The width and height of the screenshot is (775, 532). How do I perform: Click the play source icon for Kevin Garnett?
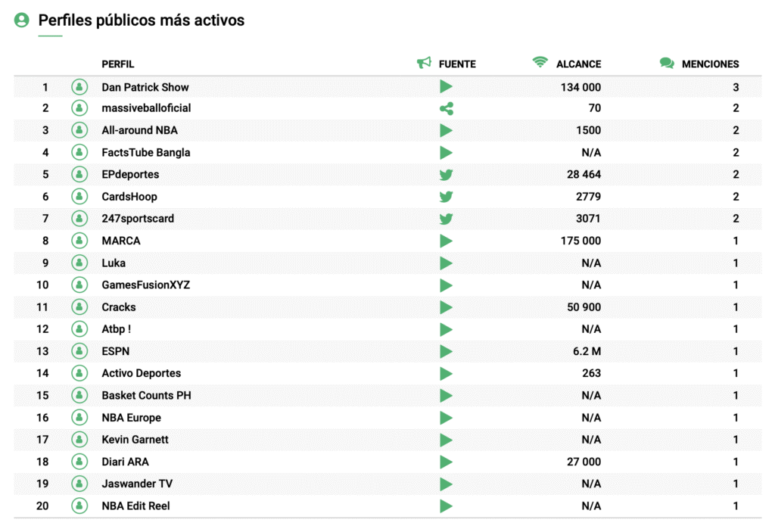point(446,440)
